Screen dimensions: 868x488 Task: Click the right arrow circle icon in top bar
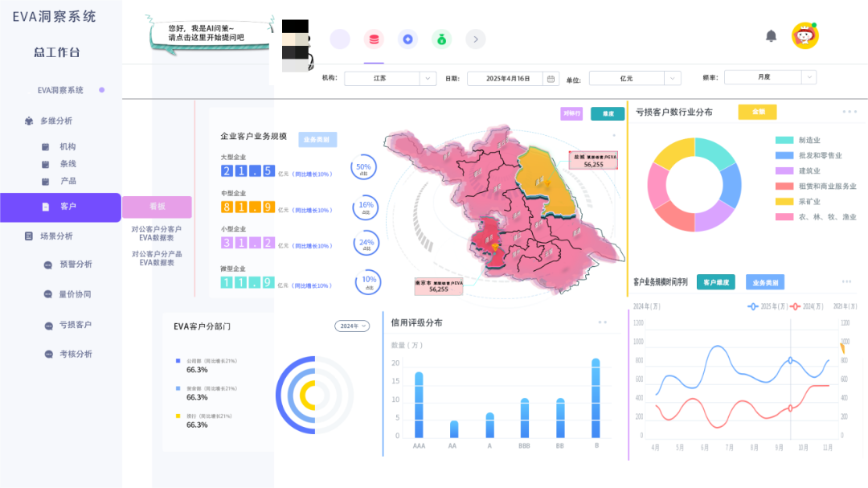coord(475,39)
